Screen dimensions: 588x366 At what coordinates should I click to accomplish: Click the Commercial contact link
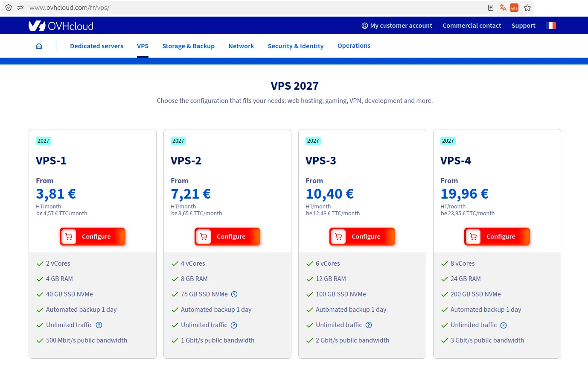(472, 26)
